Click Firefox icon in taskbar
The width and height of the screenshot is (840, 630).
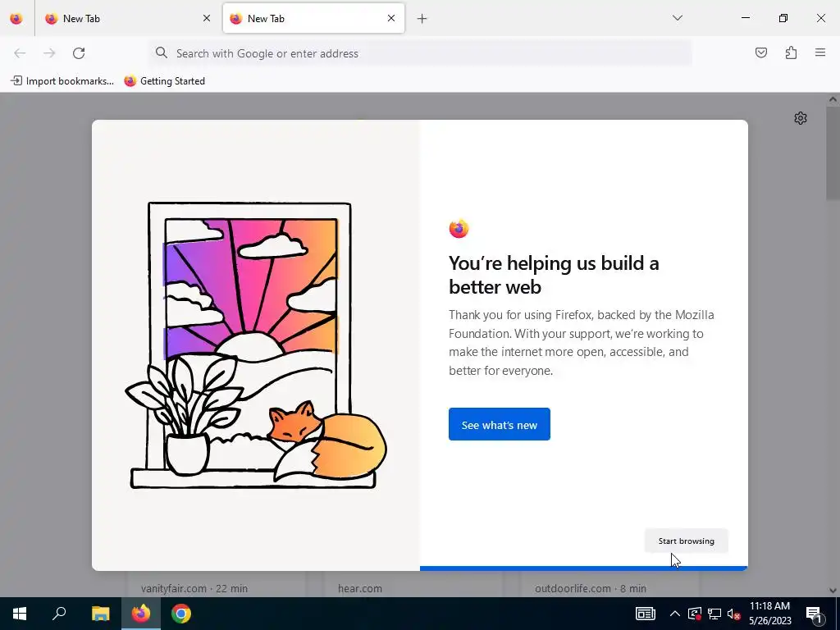point(141,614)
